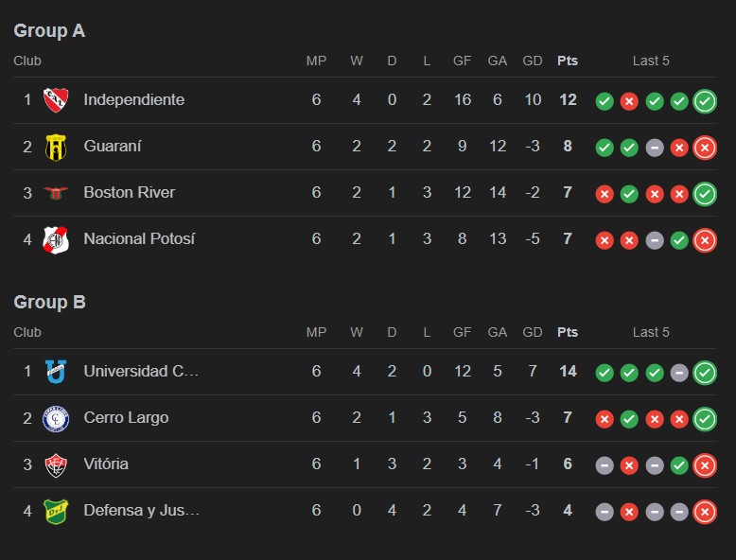Click Independiente's most recent win indicator

click(x=704, y=101)
